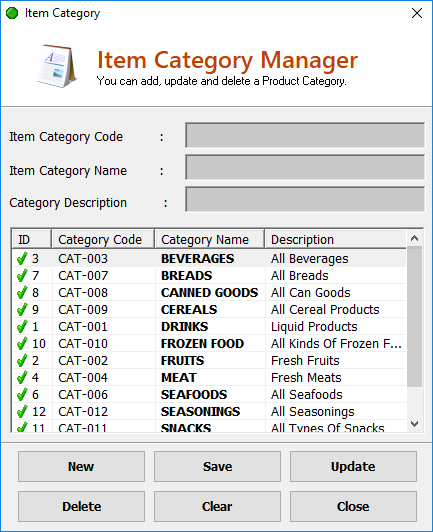Viewport: 433px width, 532px height.
Task: Sort by Category Code column header
Action: pyautogui.click(x=103, y=240)
